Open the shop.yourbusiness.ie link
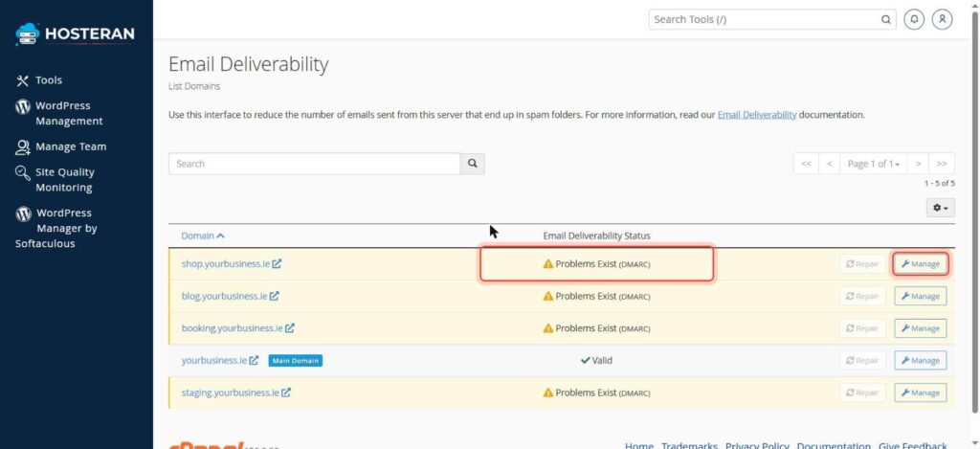 pos(226,264)
